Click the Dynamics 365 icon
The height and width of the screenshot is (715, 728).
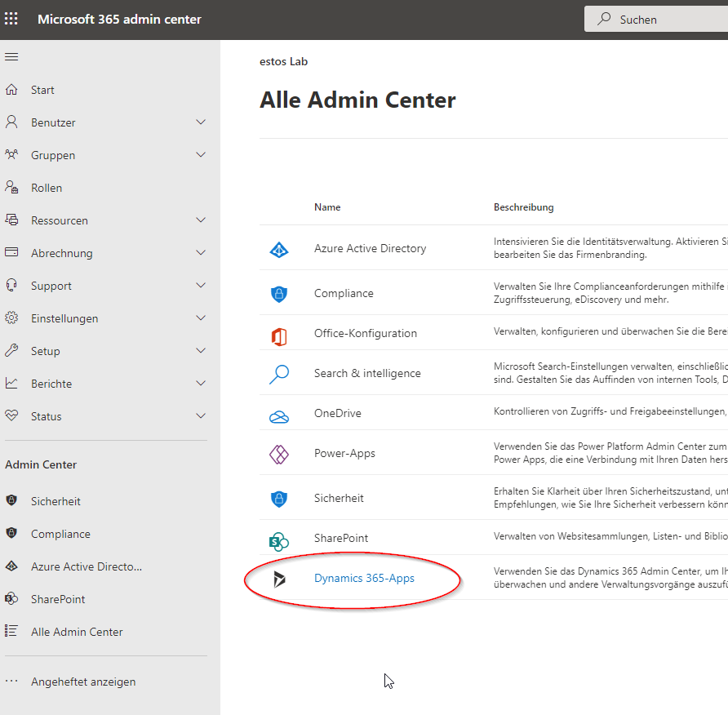point(279,579)
